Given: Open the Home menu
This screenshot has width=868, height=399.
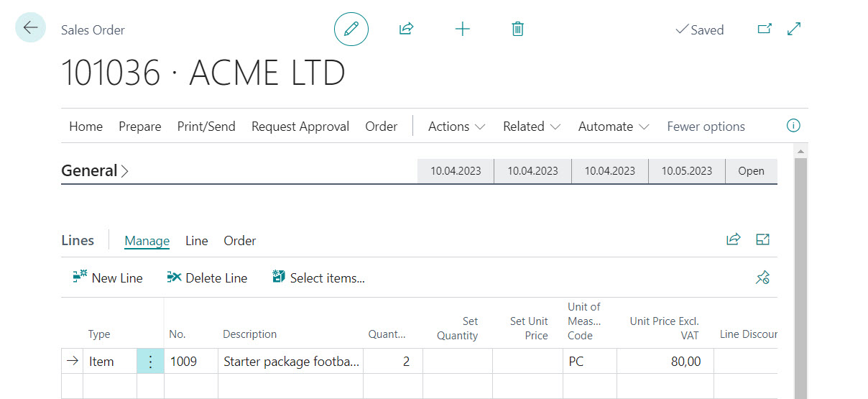Looking at the screenshot, I should pos(86,127).
